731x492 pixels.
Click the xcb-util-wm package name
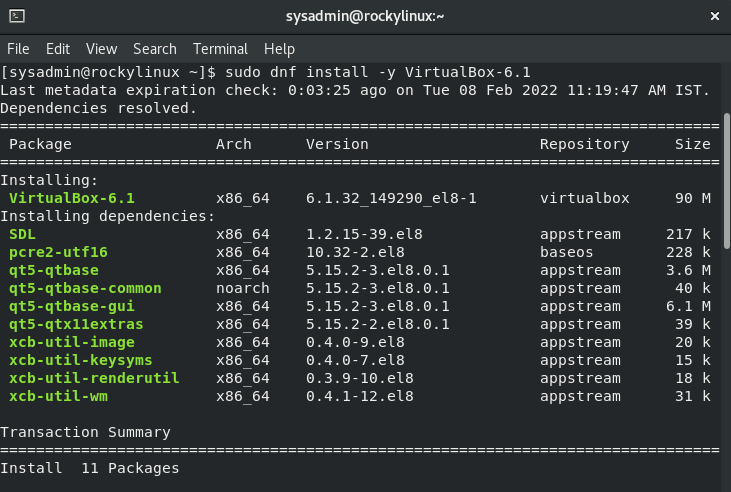tap(58, 396)
